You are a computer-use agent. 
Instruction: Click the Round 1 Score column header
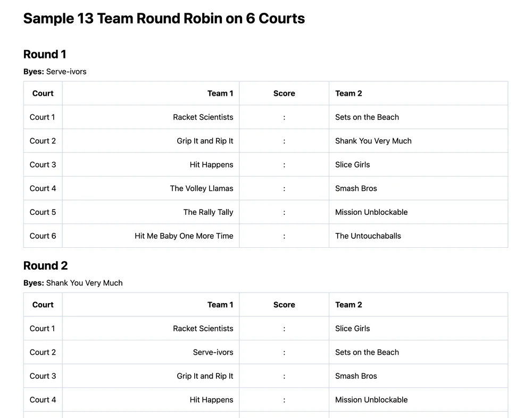(x=284, y=94)
